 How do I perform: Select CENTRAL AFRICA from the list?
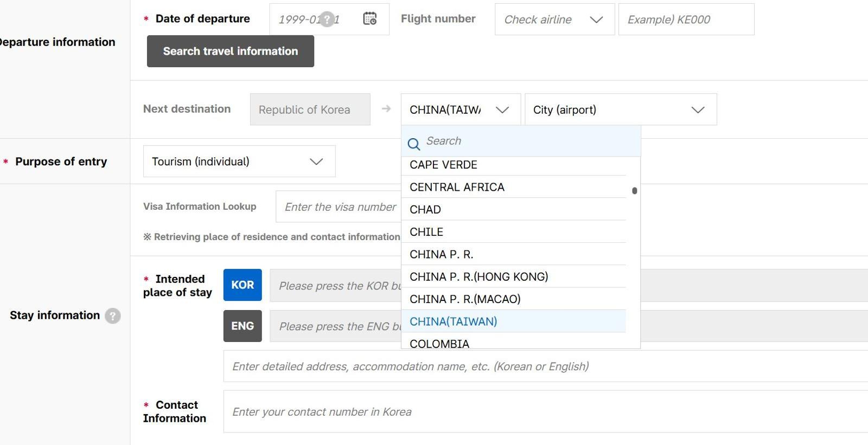(457, 187)
